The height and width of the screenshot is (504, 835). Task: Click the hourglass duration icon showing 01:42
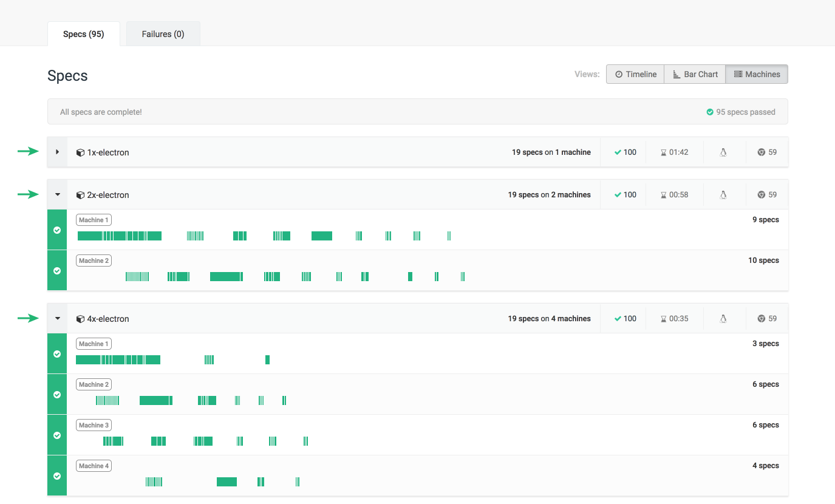coord(663,152)
